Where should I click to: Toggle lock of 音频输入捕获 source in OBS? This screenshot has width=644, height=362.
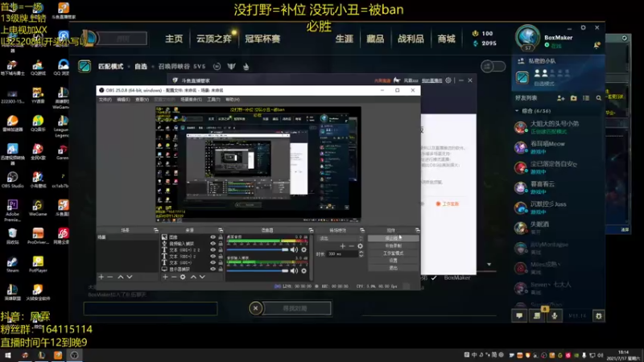click(221, 244)
